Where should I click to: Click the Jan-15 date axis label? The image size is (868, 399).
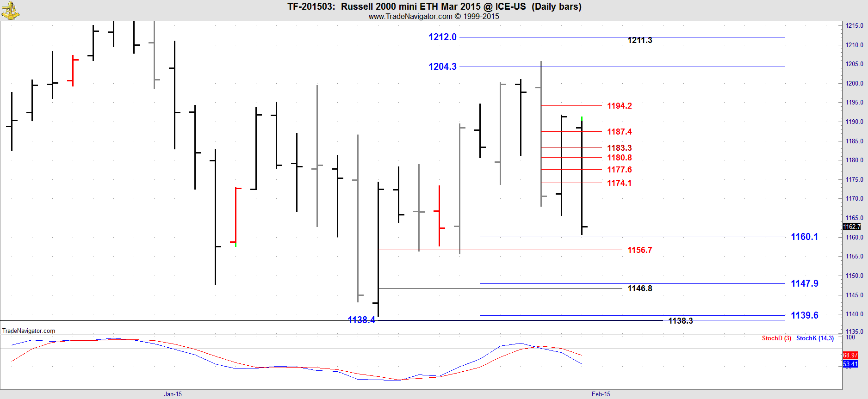(x=173, y=394)
